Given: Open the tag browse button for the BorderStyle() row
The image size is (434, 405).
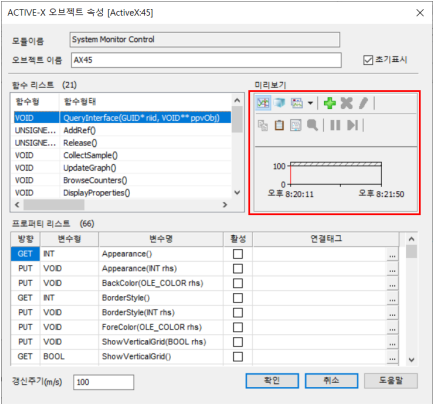Looking at the screenshot, I should (392, 298).
